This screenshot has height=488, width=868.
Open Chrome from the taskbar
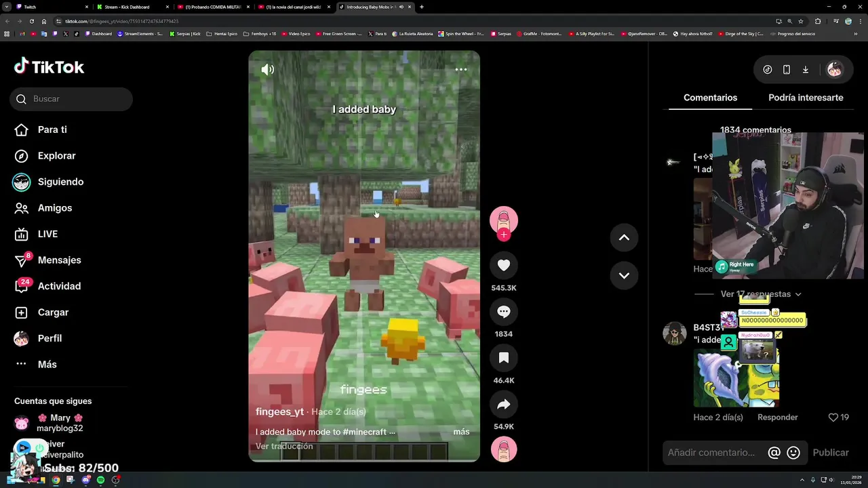click(x=56, y=480)
